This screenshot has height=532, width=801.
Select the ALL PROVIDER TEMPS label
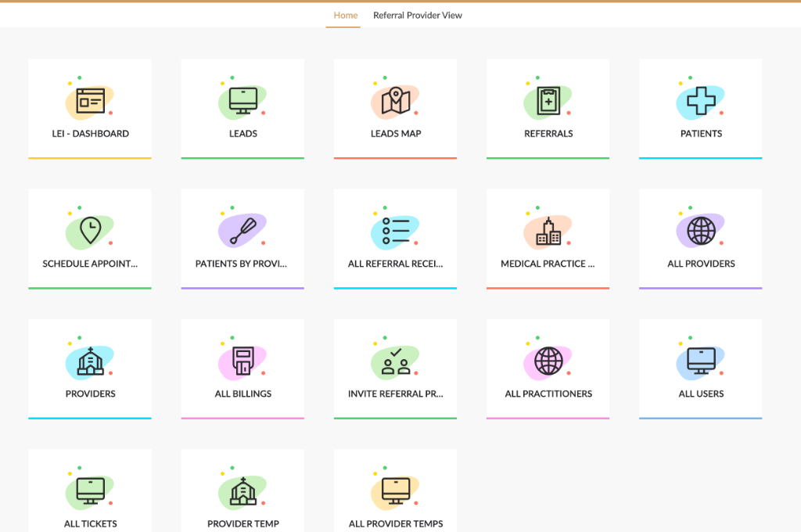[x=396, y=524]
